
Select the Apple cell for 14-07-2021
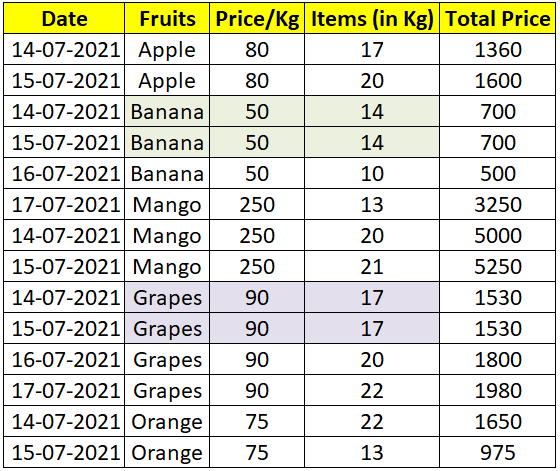[x=167, y=50]
